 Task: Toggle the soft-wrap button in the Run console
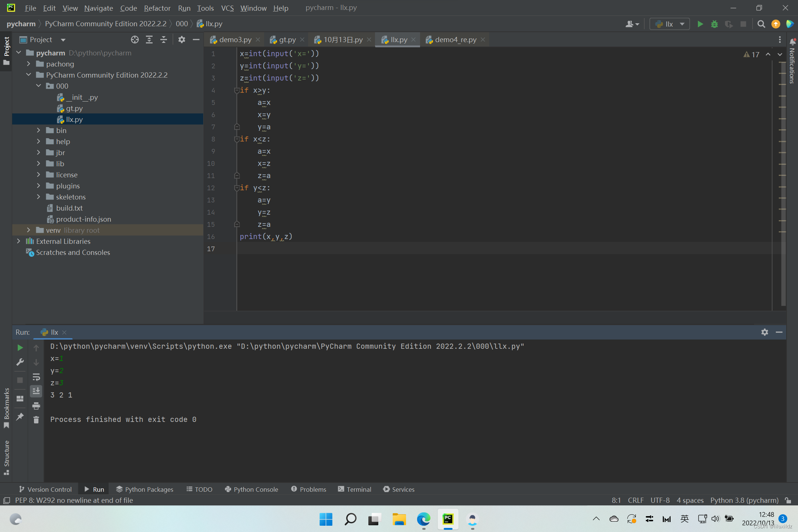tap(36, 377)
